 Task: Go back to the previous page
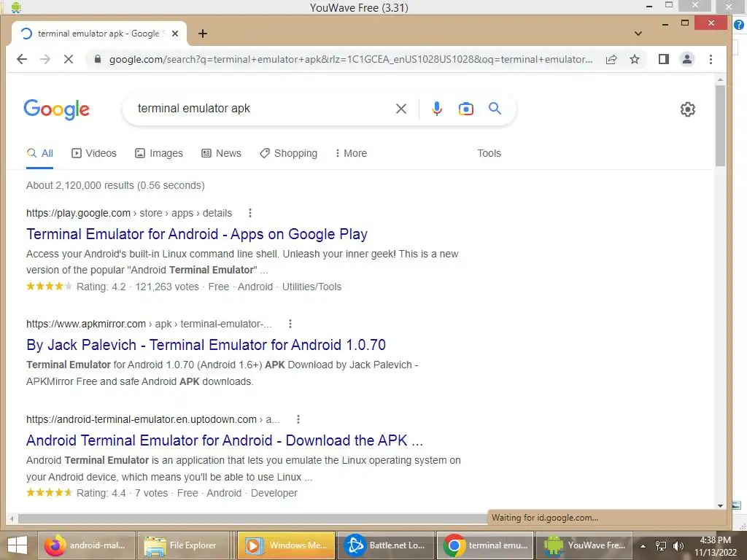coord(22,59)
